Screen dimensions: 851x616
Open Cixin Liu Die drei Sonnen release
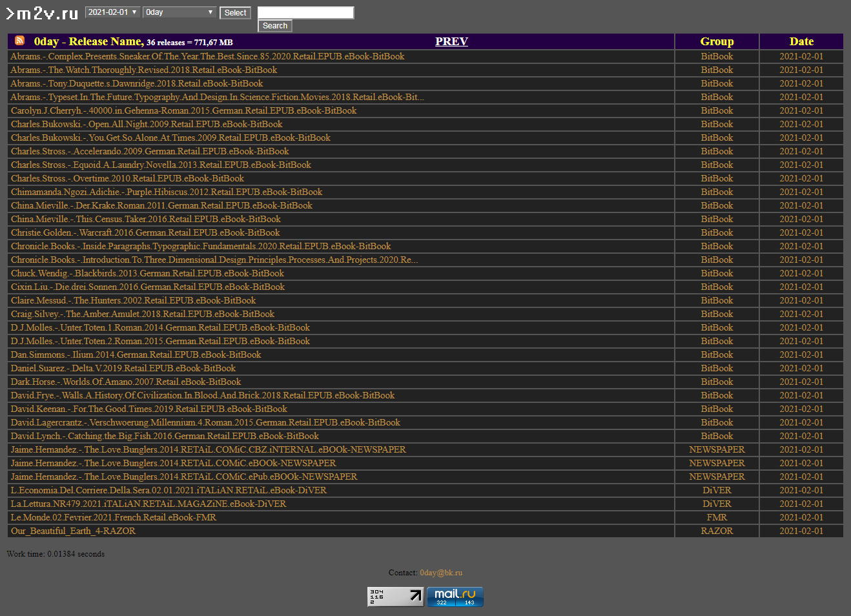[148, 287]
